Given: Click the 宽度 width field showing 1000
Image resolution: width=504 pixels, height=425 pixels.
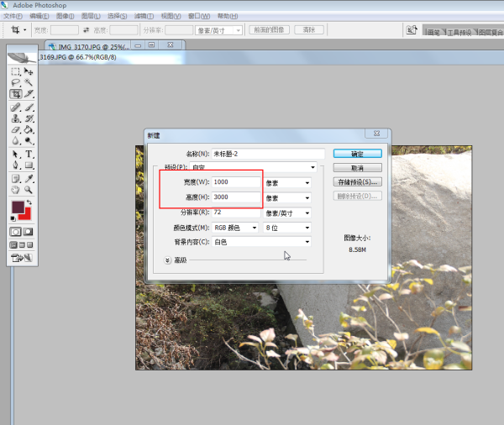Looking at the screenshot, I should coord(236,182).
